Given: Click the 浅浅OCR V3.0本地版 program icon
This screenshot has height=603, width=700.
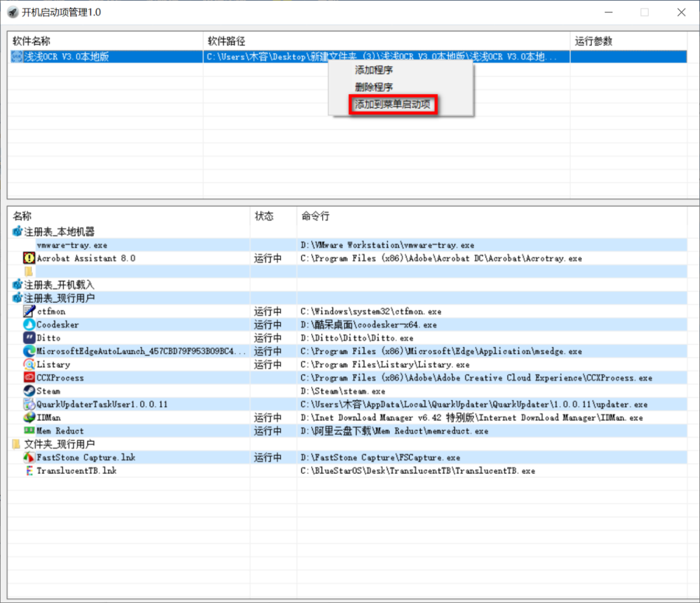Looking at the screenshot, I should [17, 56].
